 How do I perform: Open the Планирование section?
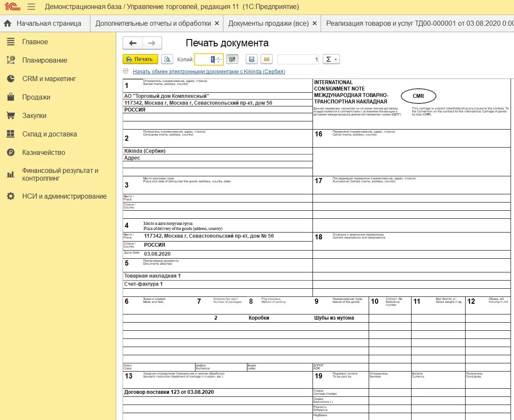(x=45, y=60)
